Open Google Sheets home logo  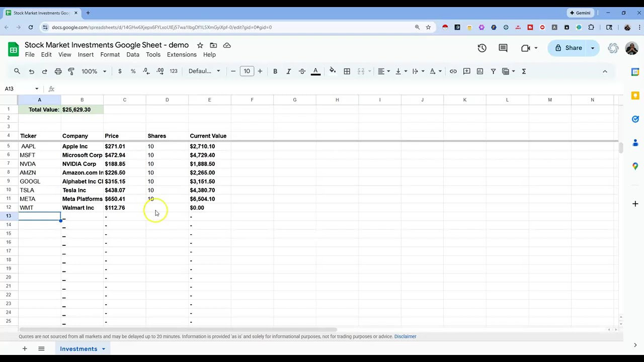(13, 49)
